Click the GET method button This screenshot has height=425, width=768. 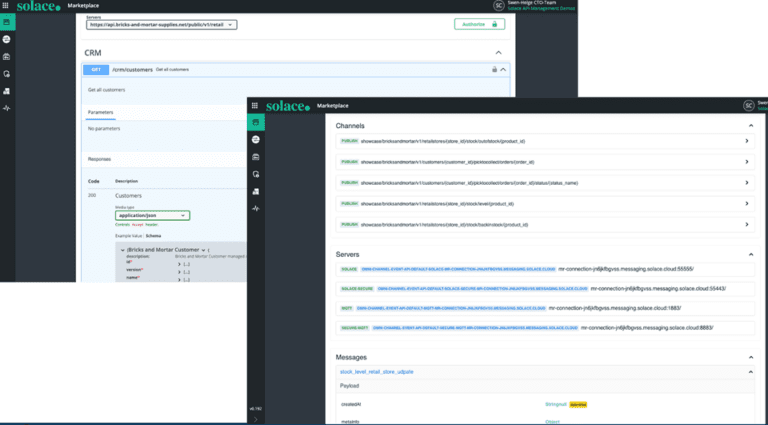point(96,70)
